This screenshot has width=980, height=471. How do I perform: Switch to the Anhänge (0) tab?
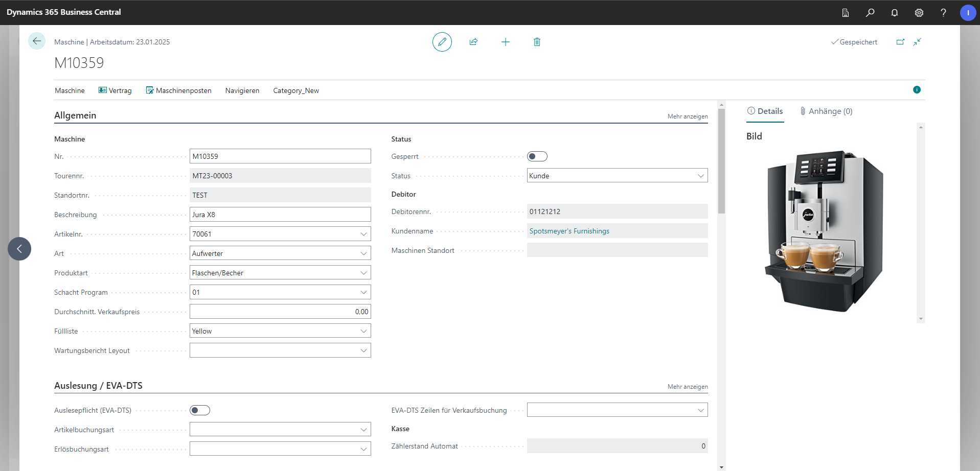tap(826, 111)
